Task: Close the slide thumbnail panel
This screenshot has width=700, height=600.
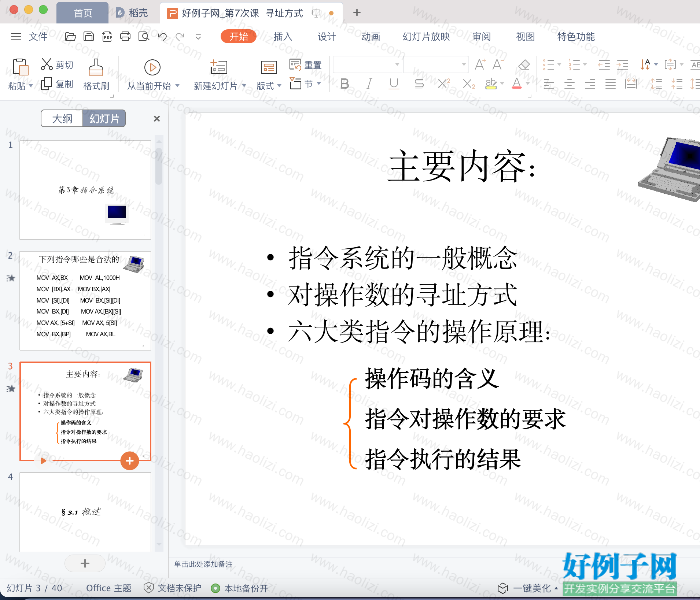Action: click(x=157, y=119)
